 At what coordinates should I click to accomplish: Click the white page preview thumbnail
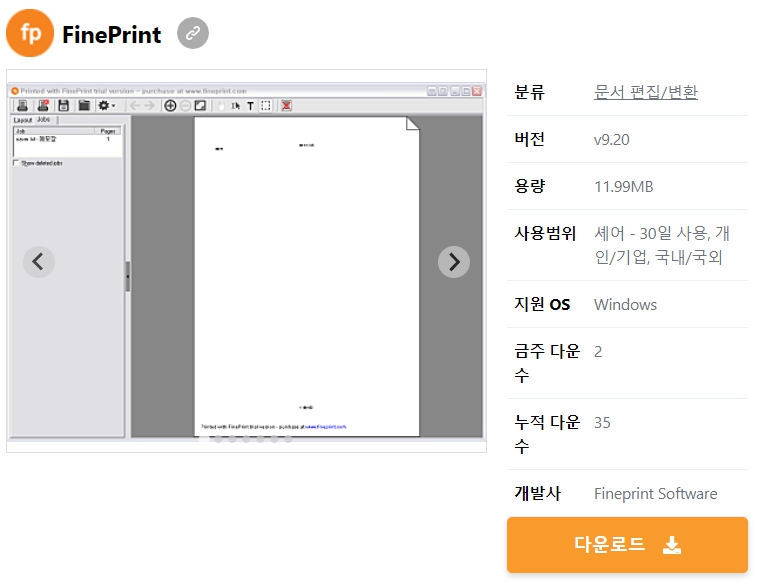click(x=307, y=277)
